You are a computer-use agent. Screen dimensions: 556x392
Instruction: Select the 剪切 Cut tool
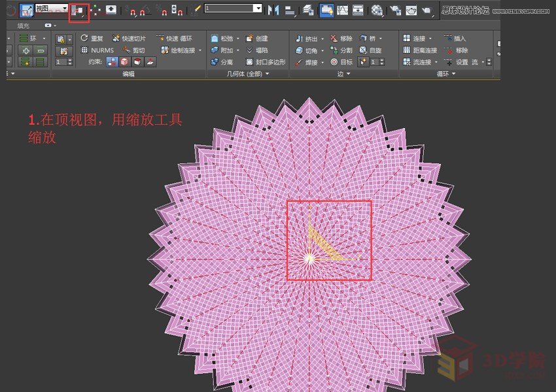(x=133, y=50)
